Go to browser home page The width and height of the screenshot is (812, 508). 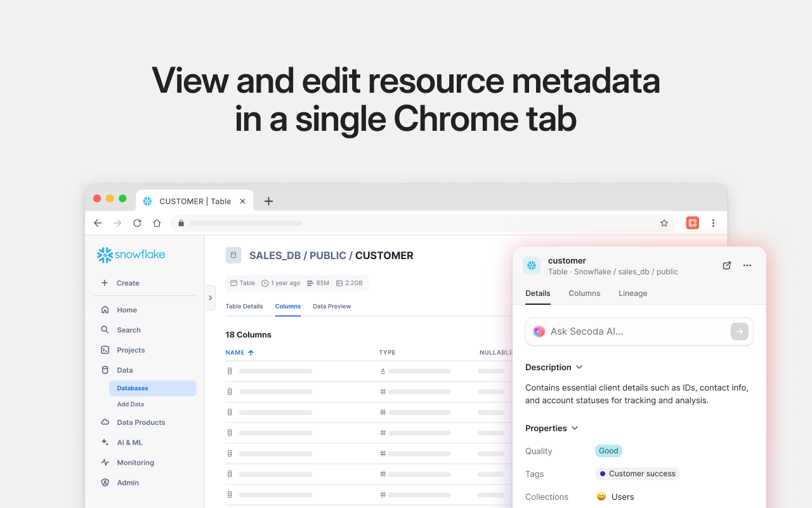157,223
